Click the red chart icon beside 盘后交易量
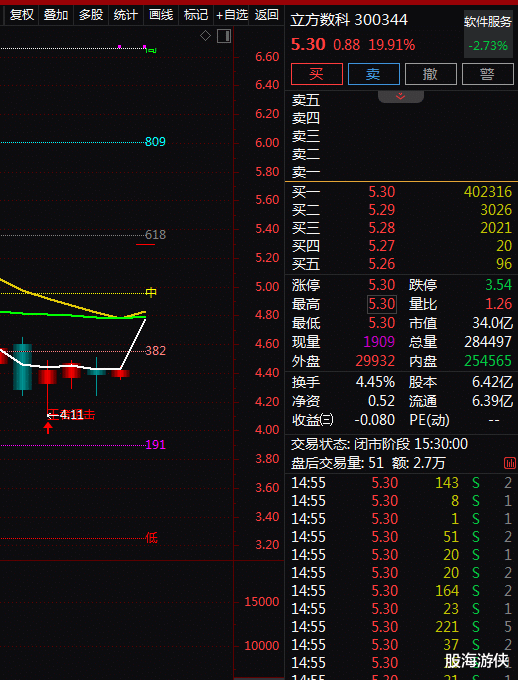The width and height of the screenshot is (518, 680). pyautogui.click(x=510, y=463)
